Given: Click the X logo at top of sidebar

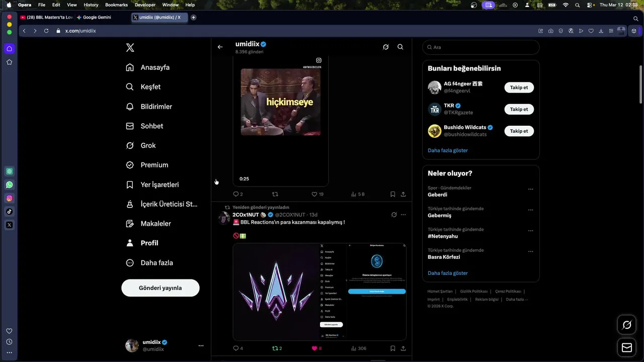Looking at the screenshot, I should coord(130,48).
